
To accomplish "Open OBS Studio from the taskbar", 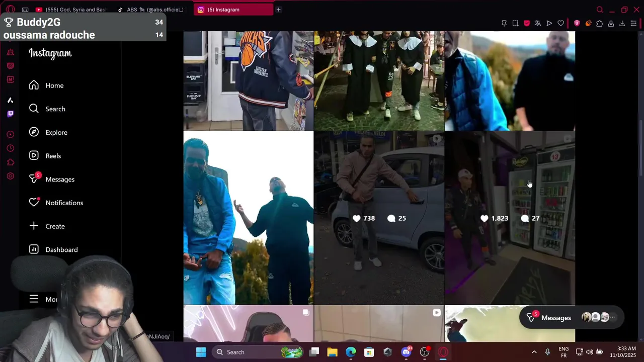I will [x=425, y=352].
